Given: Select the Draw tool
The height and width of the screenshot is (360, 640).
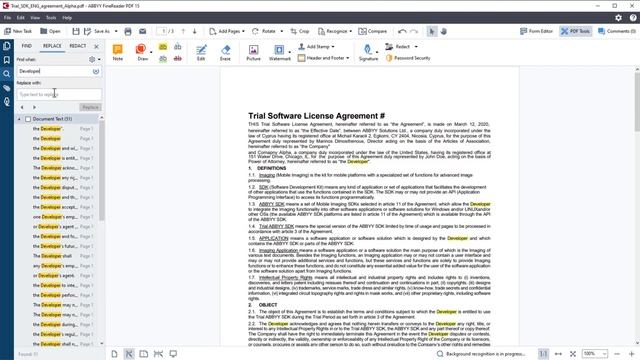Looking at the screenshot, I should point(141,52).
